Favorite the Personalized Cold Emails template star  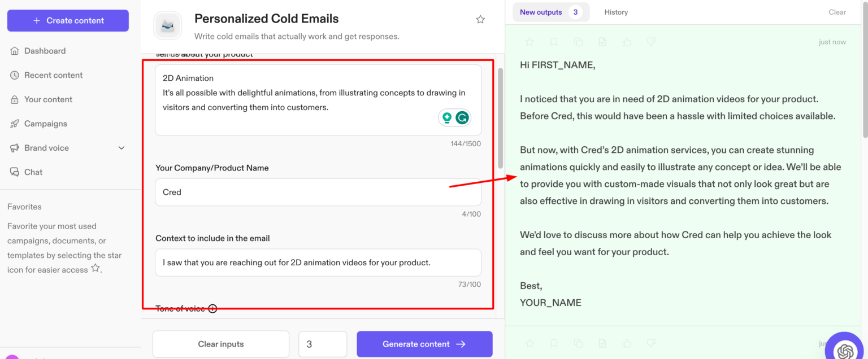click(x=480, y=20)
